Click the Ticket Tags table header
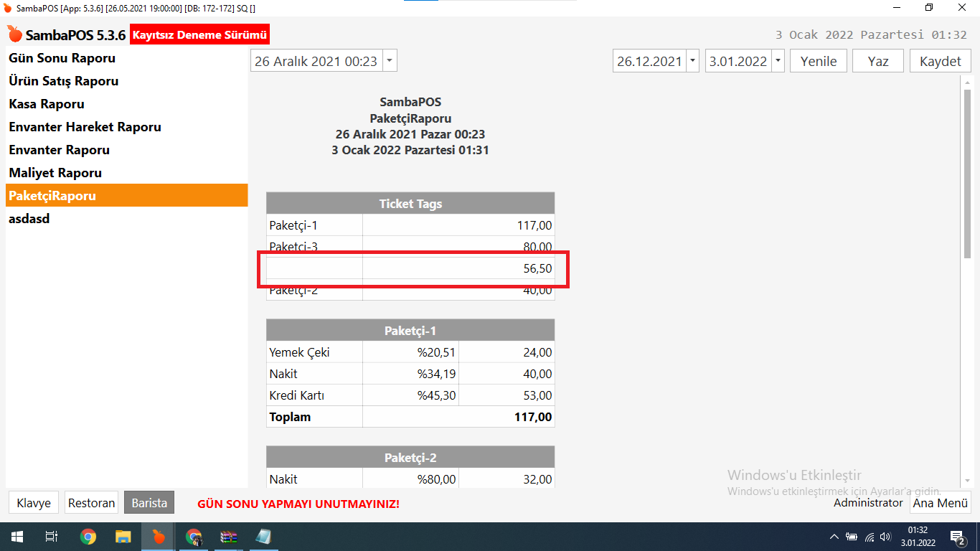This screenshot has width=980, height=551. click(x=410, y=204)
